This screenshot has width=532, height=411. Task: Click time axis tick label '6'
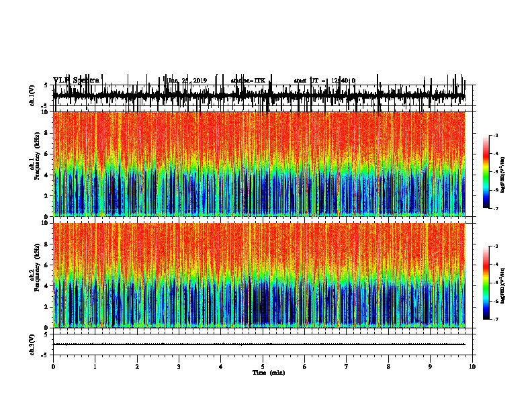coord(305,367)
